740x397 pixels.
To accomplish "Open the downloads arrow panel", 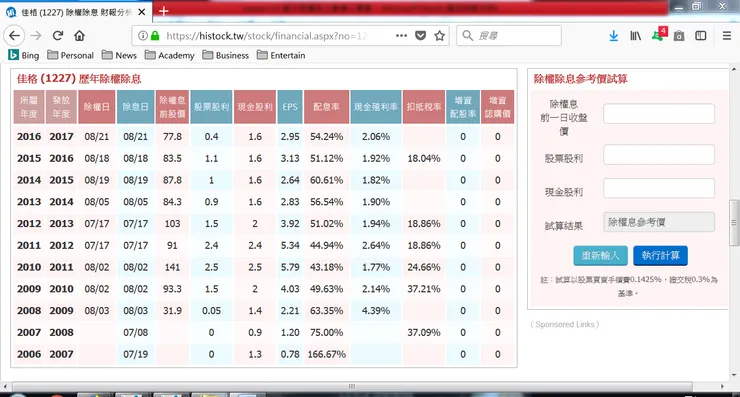I will pos(614,35).
